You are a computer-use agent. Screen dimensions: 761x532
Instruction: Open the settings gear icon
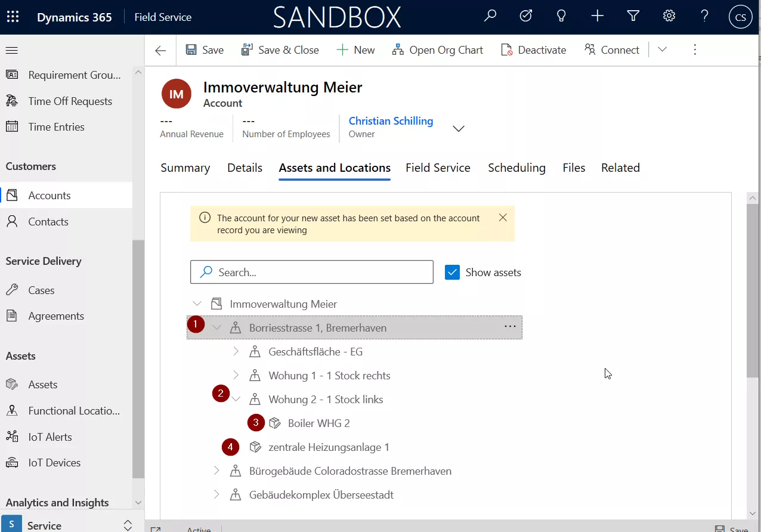click(669, 17)
